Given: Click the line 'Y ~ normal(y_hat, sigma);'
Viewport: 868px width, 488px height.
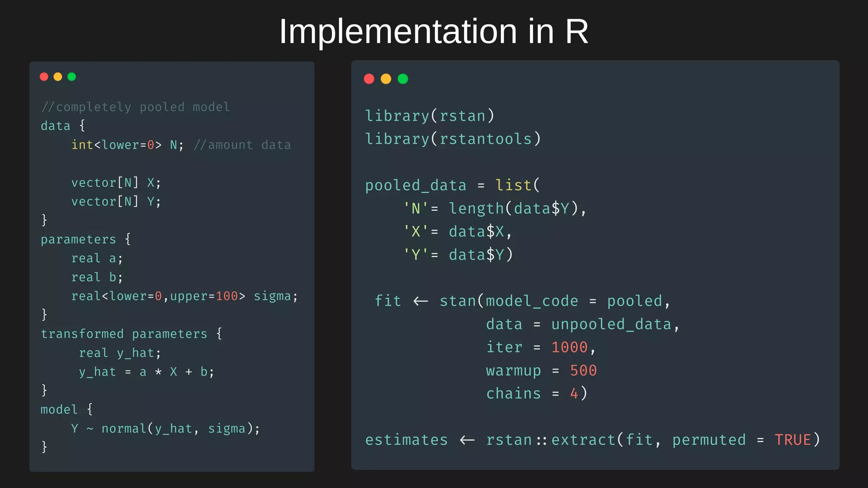Looking at the screenshot, I should [166, 429].
